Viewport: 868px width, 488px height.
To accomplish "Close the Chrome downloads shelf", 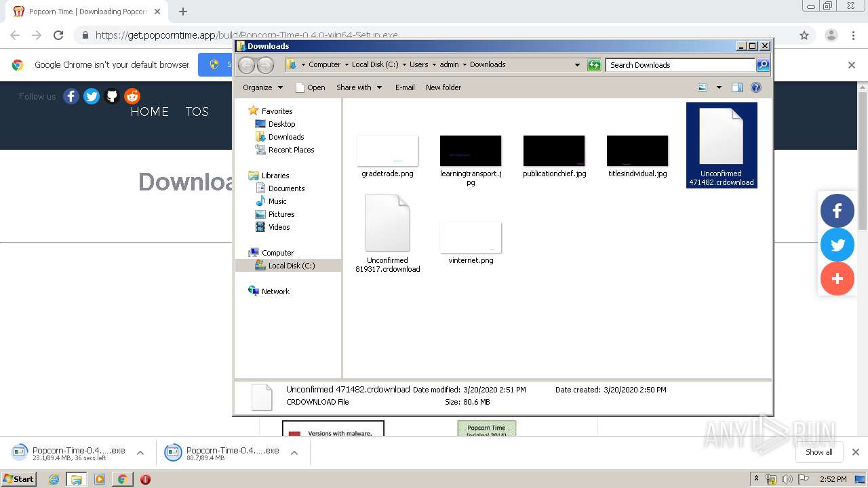I will (x=855, y=452).
